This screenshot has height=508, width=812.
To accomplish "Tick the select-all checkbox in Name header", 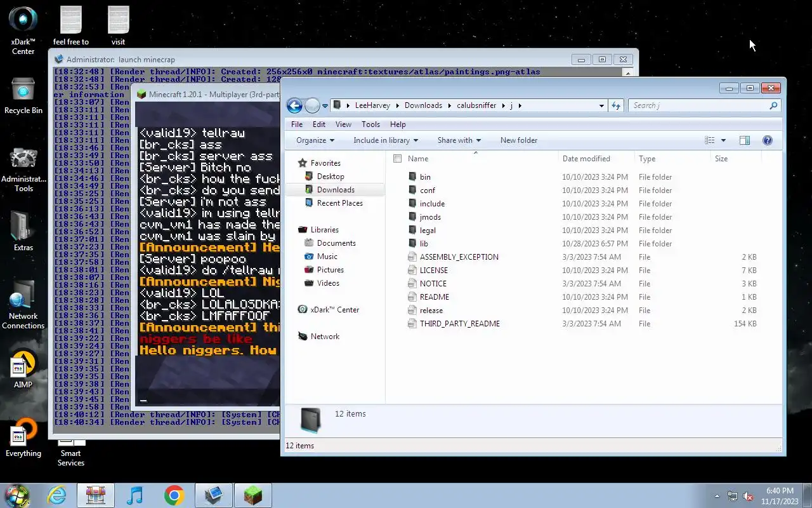I will (x=398, y=159).
